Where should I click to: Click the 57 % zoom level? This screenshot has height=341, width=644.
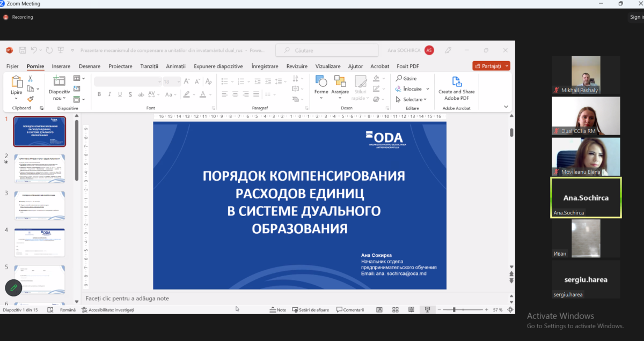pyautogui.click(x=497, y=310)
